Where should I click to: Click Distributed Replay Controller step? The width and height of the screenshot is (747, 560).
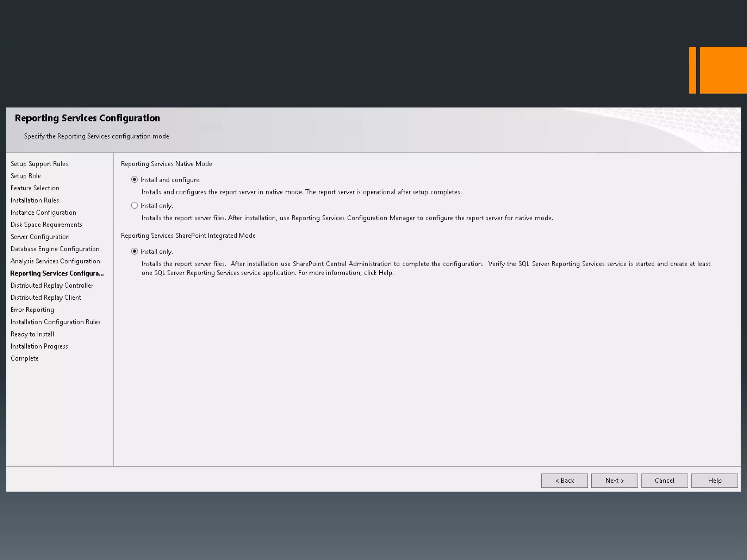(x=52, y=285)
